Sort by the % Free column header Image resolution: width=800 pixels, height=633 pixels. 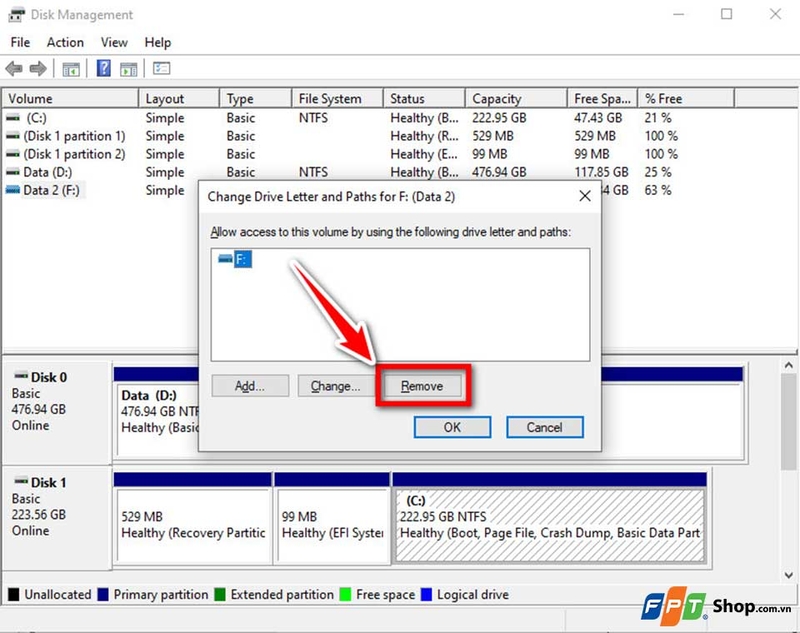click(x=686, y=98)
